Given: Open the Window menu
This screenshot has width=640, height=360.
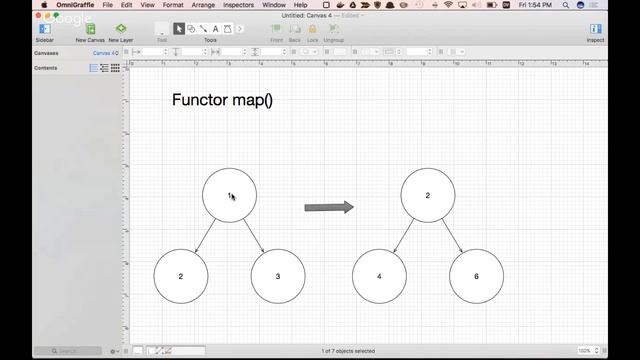Looking at the screenshot, I should point(274,5).
